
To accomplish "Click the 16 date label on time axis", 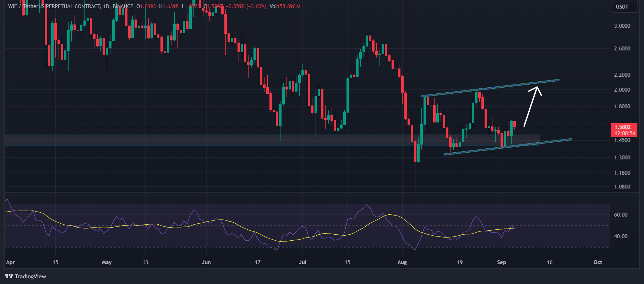I will [550, 262].
